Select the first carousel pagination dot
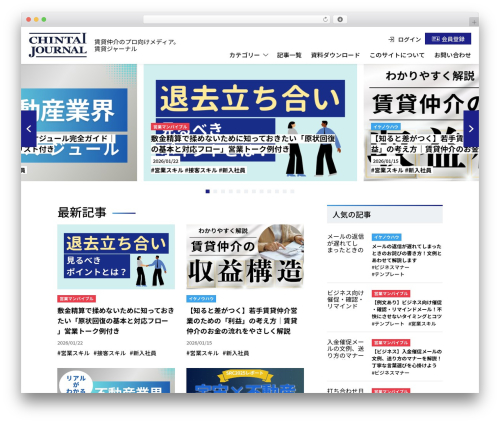The height and width of the screenshot is (423, 500). click(208, 191)
